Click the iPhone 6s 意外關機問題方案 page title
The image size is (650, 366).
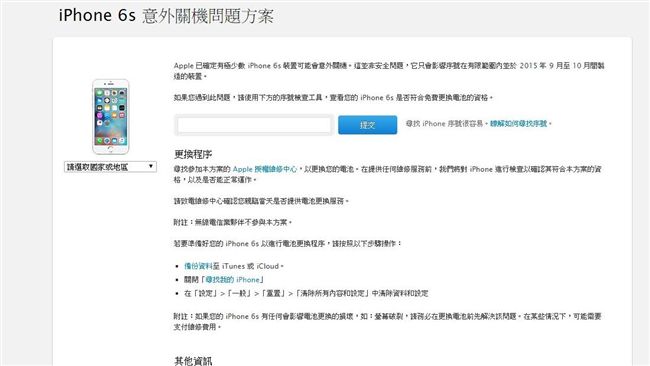click(166, 16)
